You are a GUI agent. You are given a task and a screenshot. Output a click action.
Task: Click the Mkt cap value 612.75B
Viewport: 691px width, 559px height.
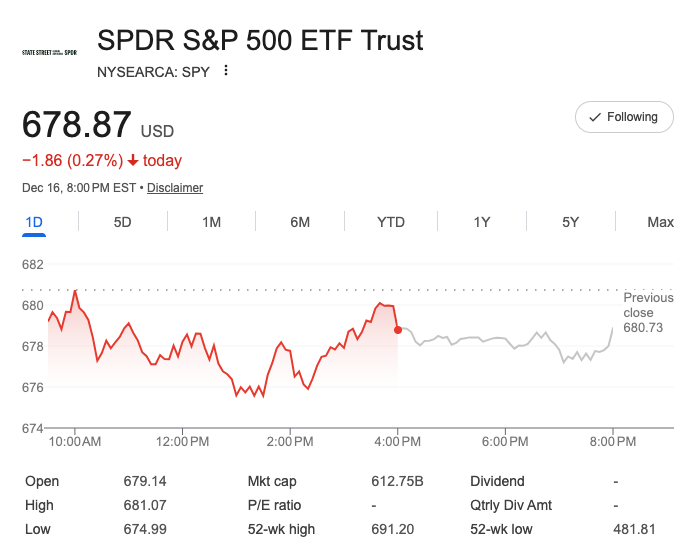[x=397, y=481]
